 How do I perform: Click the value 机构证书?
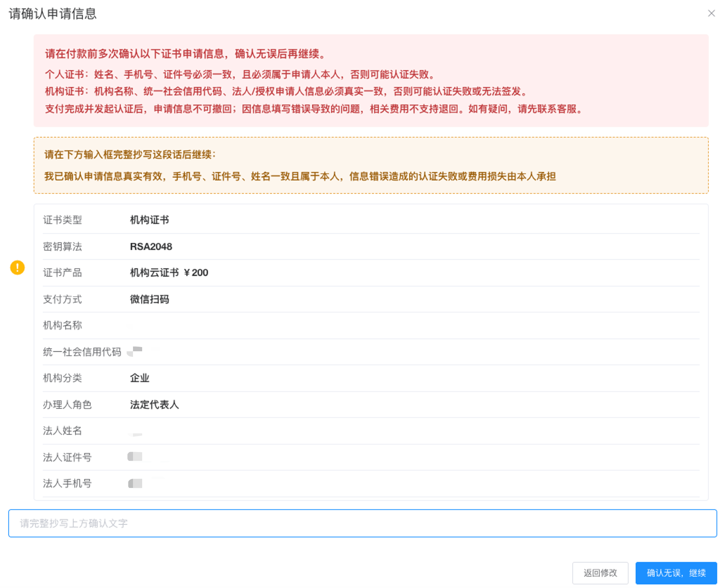[x=149, y=220]
